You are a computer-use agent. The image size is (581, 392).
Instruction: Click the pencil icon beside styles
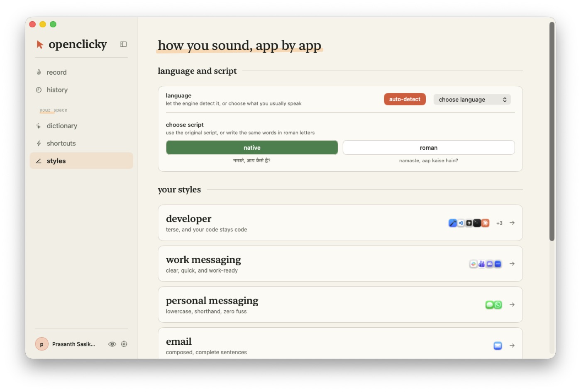click(39, 161)
